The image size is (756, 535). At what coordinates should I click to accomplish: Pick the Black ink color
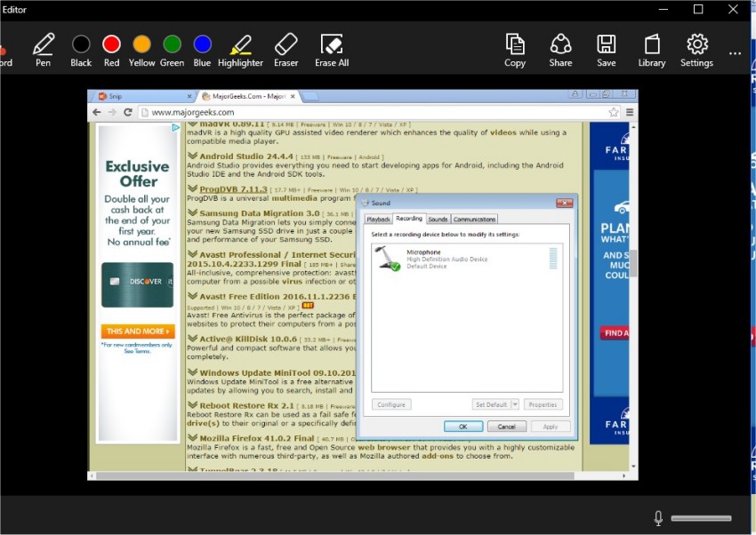(x=81, y=50)
